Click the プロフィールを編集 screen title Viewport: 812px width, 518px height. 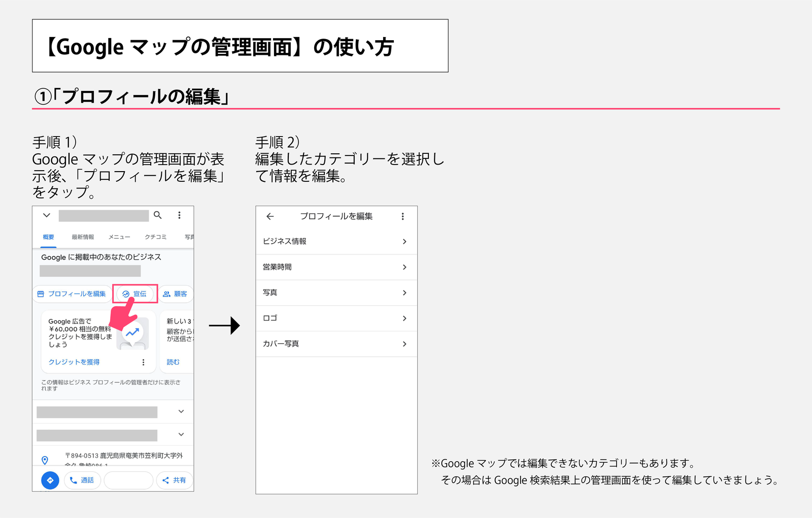click(x=336, y=216)
